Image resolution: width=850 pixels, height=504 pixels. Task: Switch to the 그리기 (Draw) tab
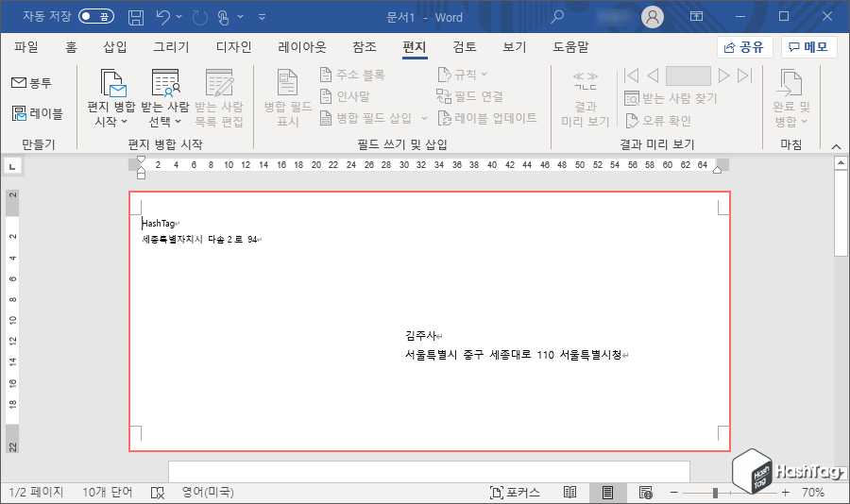(x=171, y=47)
